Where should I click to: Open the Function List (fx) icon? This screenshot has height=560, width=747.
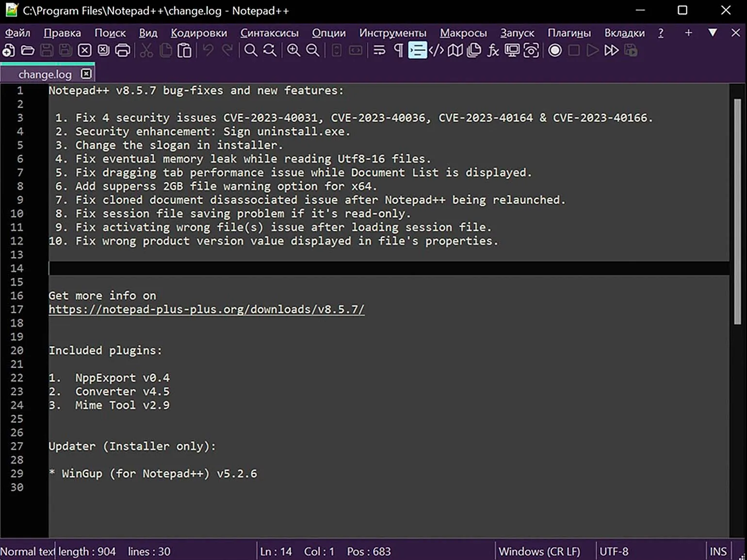[x=493, y=50]
